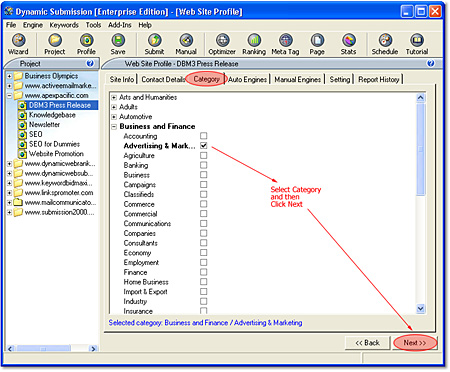Image resolution: width=450 pixels, height=372 pixels.
Task: Launch the Submit tool
Action: point(154,44)
